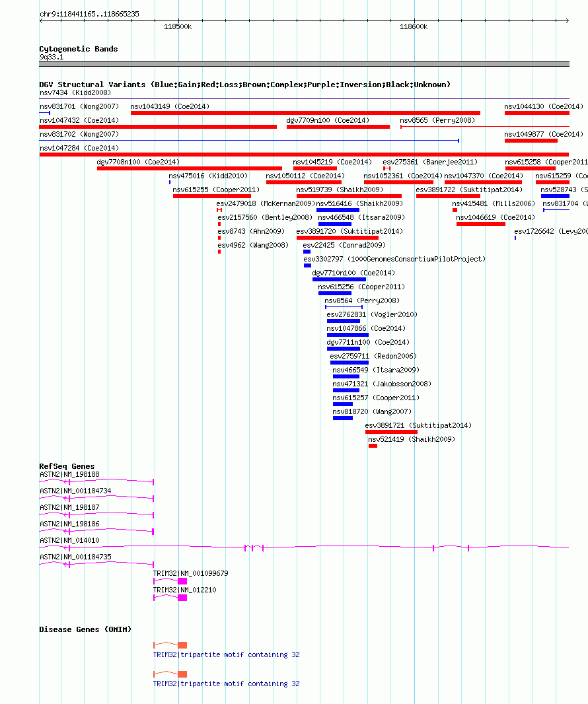
Task: Open nsv466548 (Itsara2009) variant
Action: [x=361, y=218]
